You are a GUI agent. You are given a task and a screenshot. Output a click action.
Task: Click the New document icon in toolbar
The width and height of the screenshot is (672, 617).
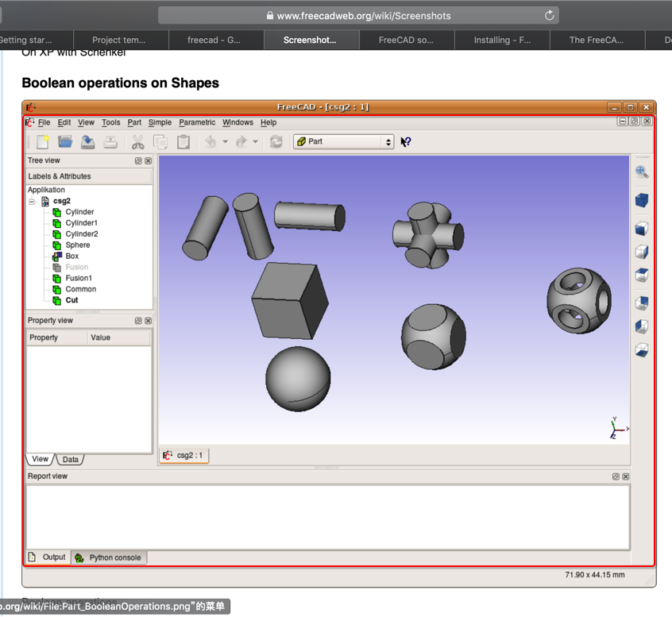click(x=43, y=142)
